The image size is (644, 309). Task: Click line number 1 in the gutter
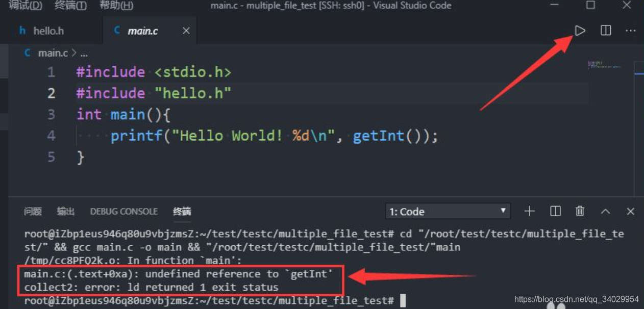click(51, 72)
